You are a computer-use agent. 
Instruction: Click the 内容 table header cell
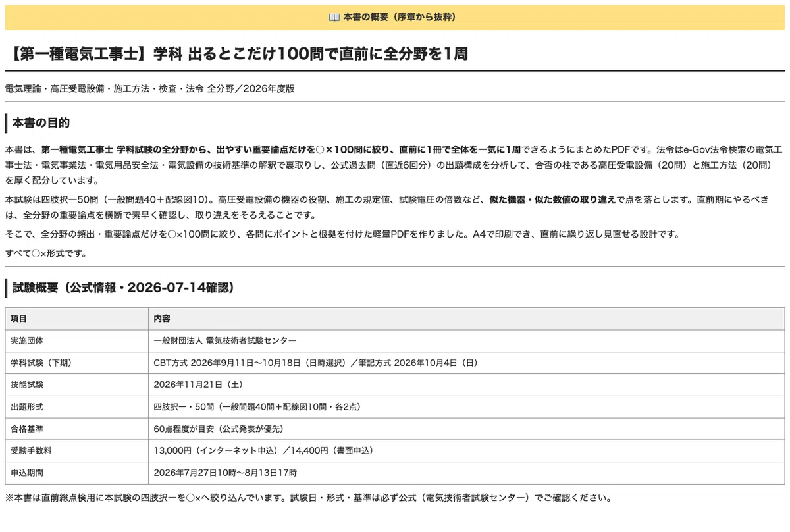click(466, 319)
